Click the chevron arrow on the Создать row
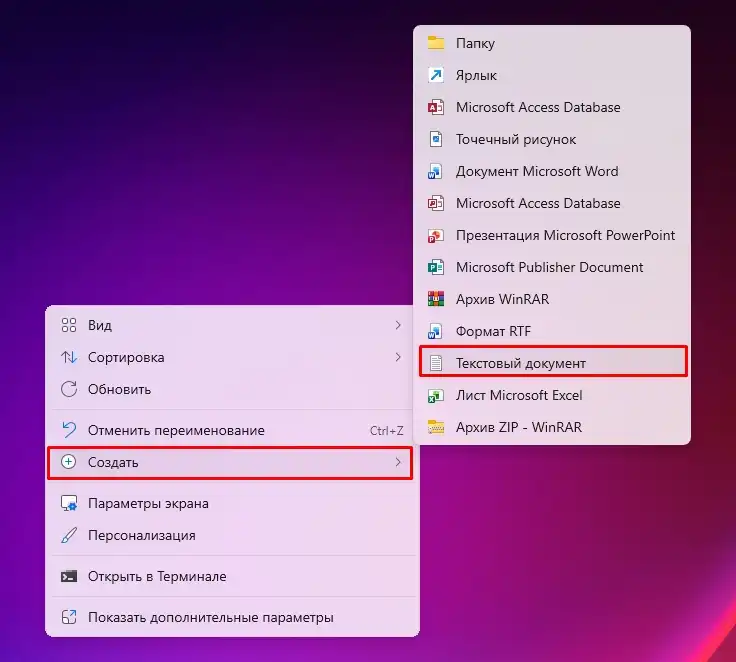The height and width of the screenshot is (662, 736). pyautogui.click(x=398, y=462)
